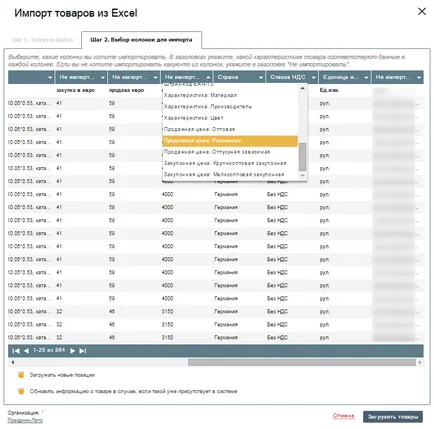Switch to 'Шаг 1. Загрузка файла' tab

[42, 40]
